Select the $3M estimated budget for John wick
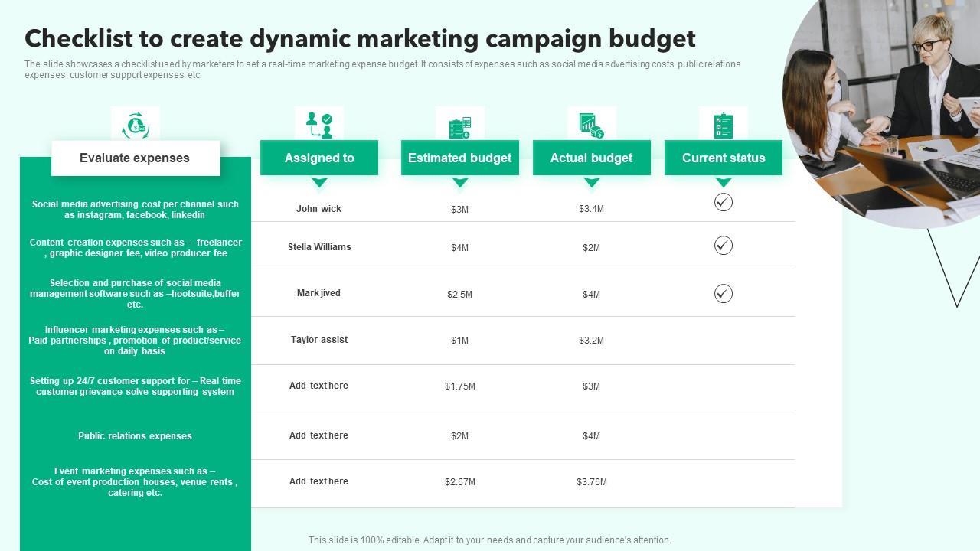Screen dimensions: 980x551 [x=459, y=209]
